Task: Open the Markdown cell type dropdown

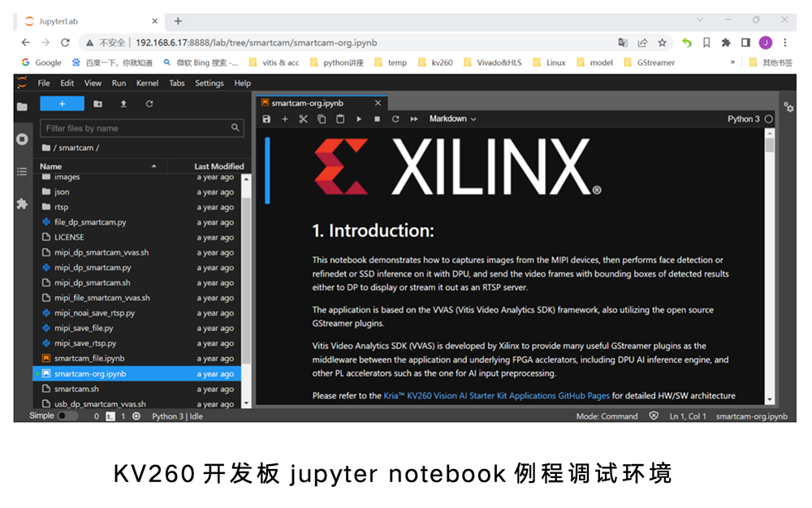Action: click(x=451, y=118)
